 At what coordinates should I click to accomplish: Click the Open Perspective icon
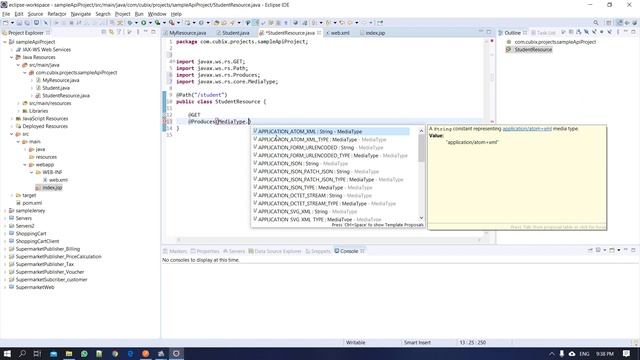pos(609,23)
